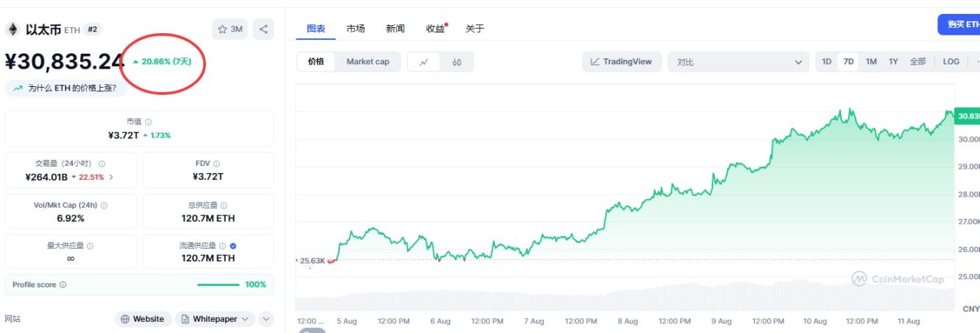Click the info icon beside Profile score

(63, 285)
